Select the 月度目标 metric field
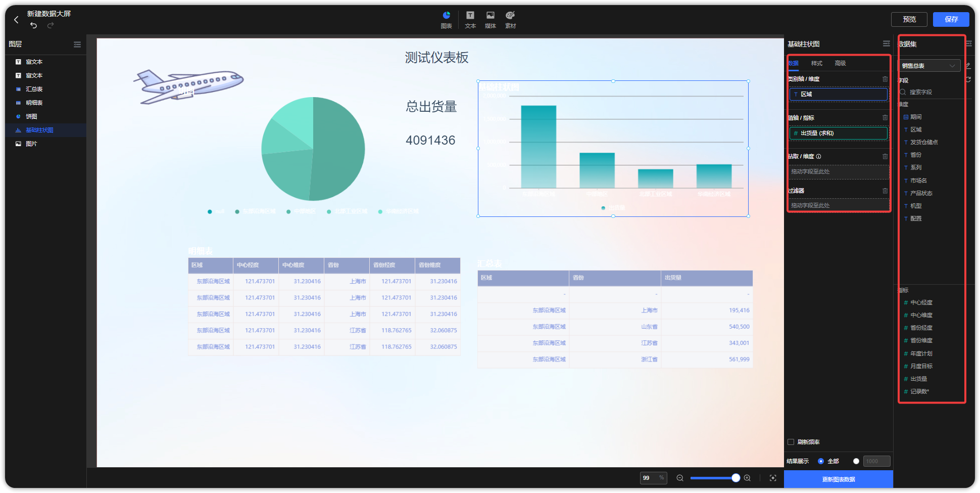The width and height of the screenshot is (980, 493). click(x=921, y=366)
